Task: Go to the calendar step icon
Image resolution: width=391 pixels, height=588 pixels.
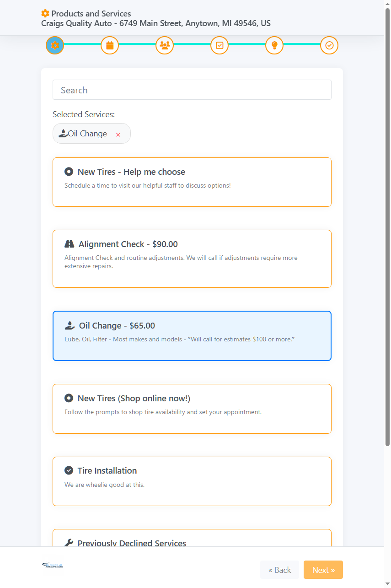Action: (110, 45)
